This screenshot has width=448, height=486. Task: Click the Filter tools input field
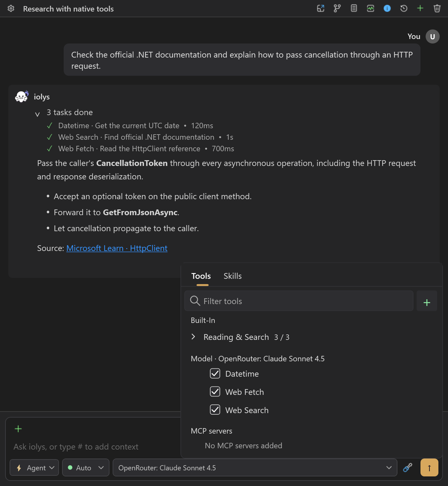299,301
